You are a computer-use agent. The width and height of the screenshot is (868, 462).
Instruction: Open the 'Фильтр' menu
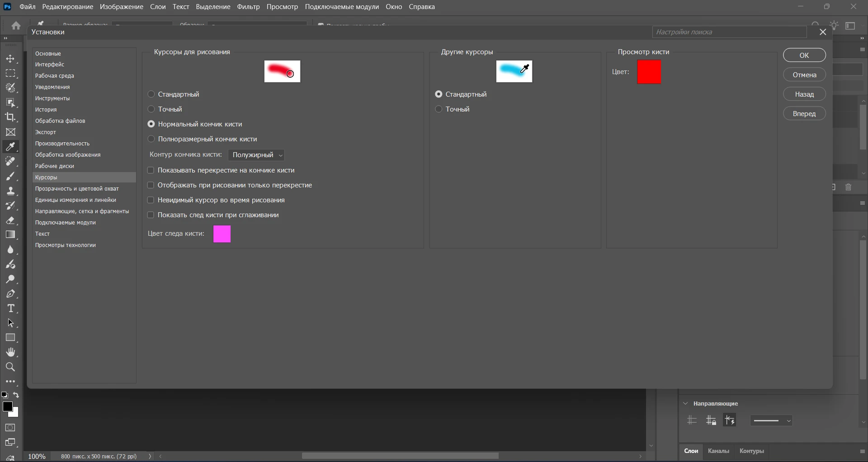tap(248, 7)
